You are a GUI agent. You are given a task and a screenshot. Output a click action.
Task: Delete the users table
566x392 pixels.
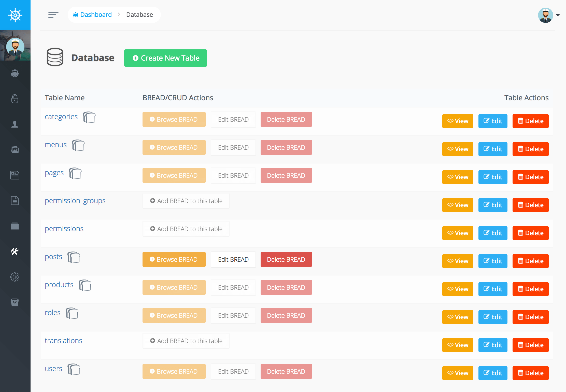pos(530,373)
